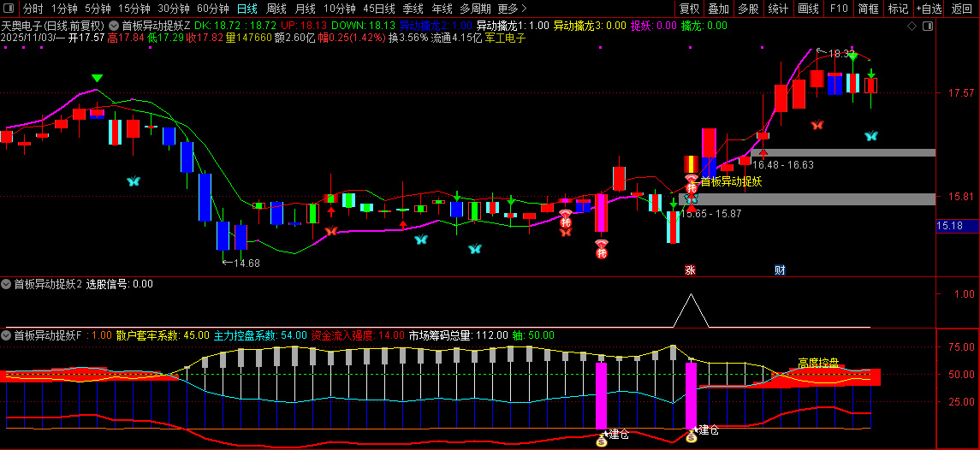980x450 pixels.
Task: Click the white signal peak in middle panel
Action: click(691, 310)
